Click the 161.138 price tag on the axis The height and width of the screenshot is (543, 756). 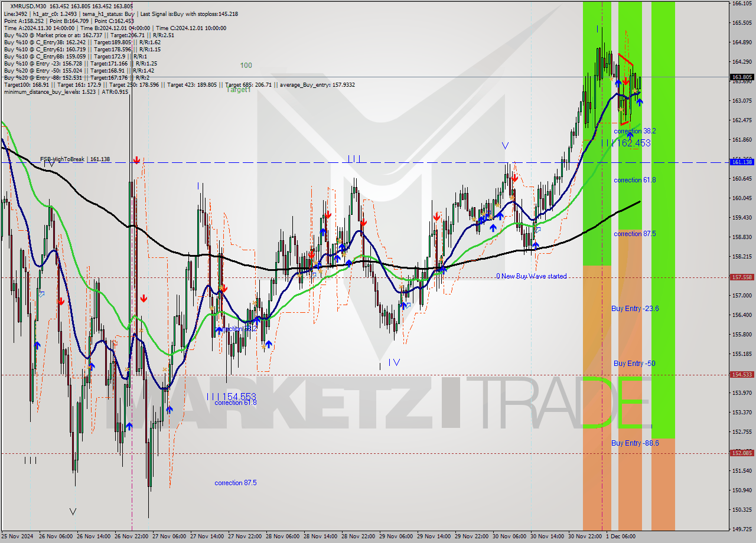[x=742, y=162]
